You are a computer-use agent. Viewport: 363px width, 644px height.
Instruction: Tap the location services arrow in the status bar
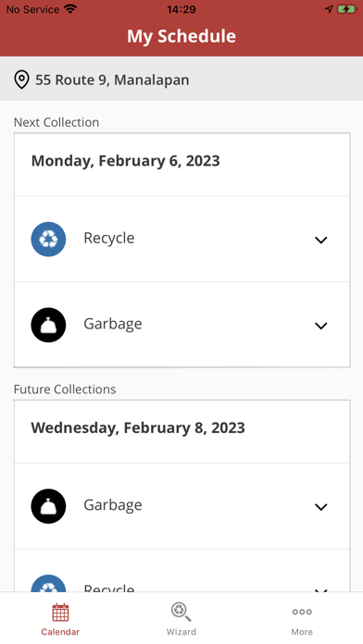[329, 9]
